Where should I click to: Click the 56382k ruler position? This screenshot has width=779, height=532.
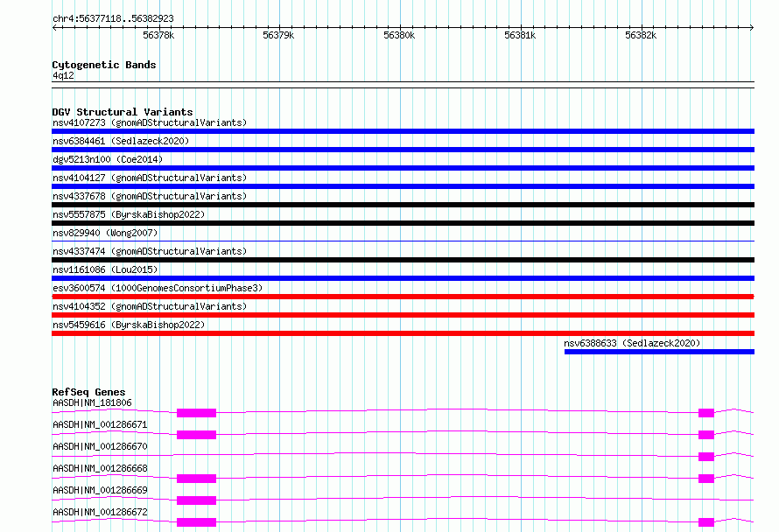click(641, 35)
